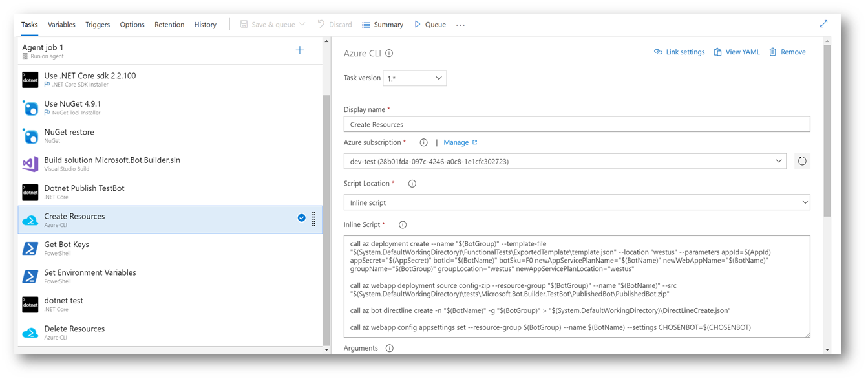The height and width of the screenshot is (381, 868).
Task: Open the Triggers tab
Action: click(98, 25)
